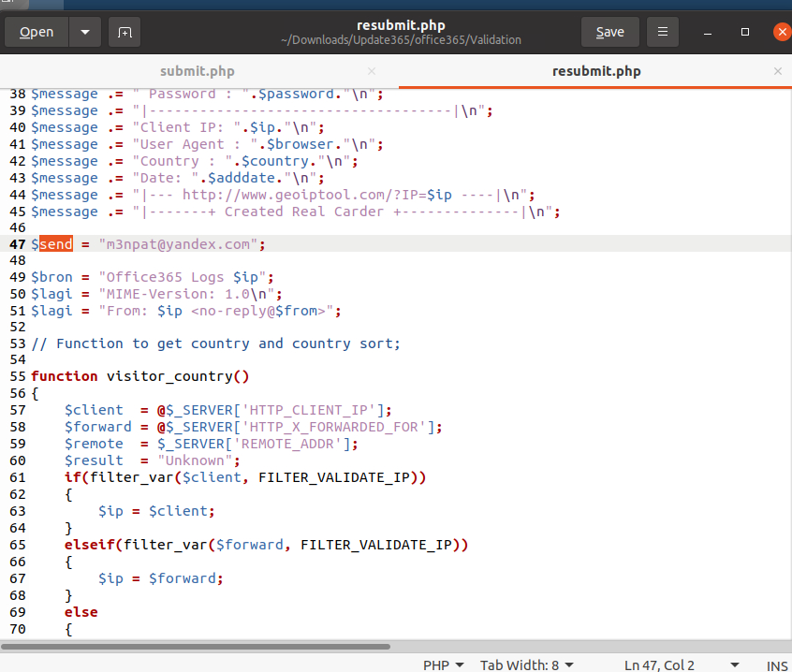Save the resubmit.php file

(610, 32)
